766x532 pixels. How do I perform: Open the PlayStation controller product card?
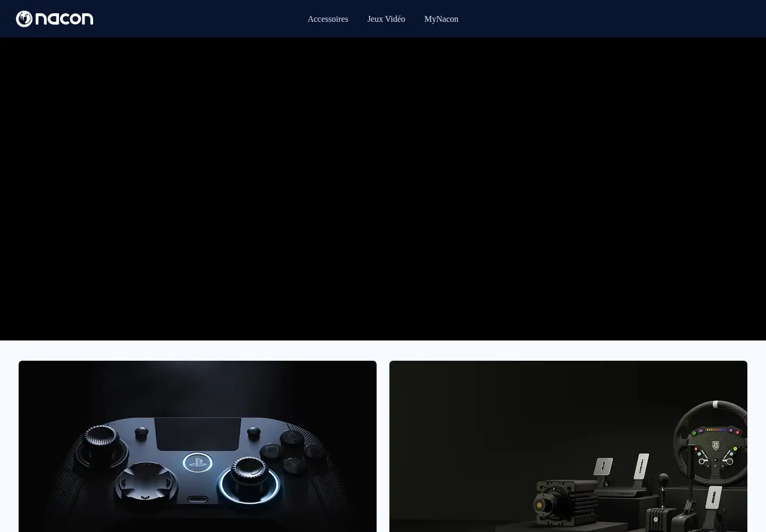pyautogui.click(x=197, y=446)
